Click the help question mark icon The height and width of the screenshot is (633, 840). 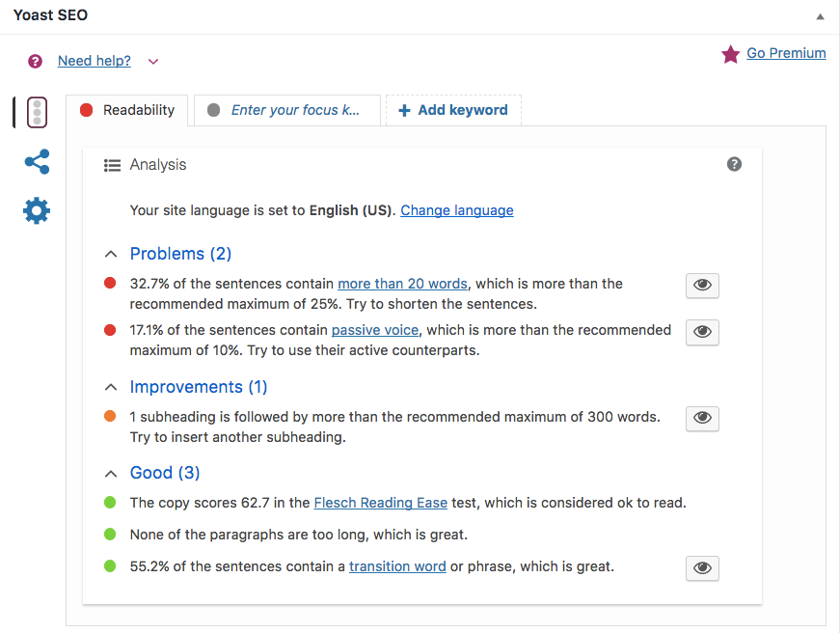pyautogui.click(x=734, y=164)
